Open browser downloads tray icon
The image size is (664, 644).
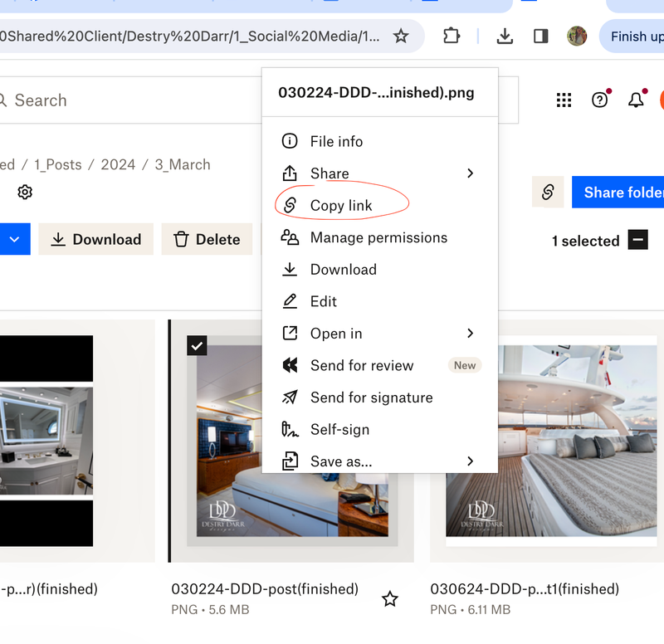504,37
